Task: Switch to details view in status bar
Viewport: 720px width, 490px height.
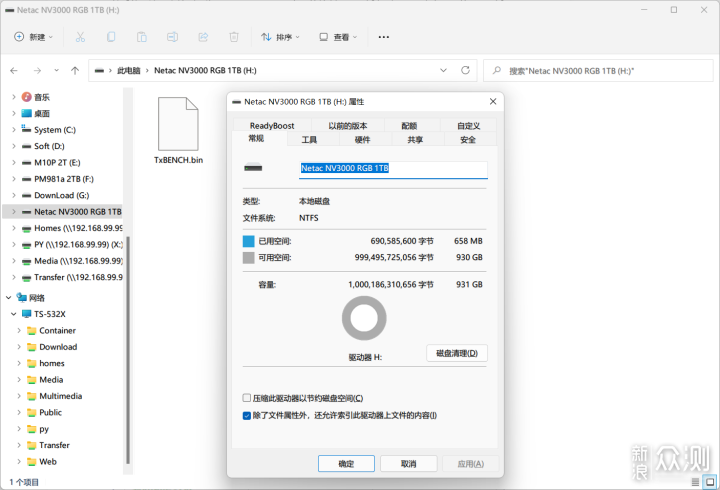Action: tap(696, 482)
